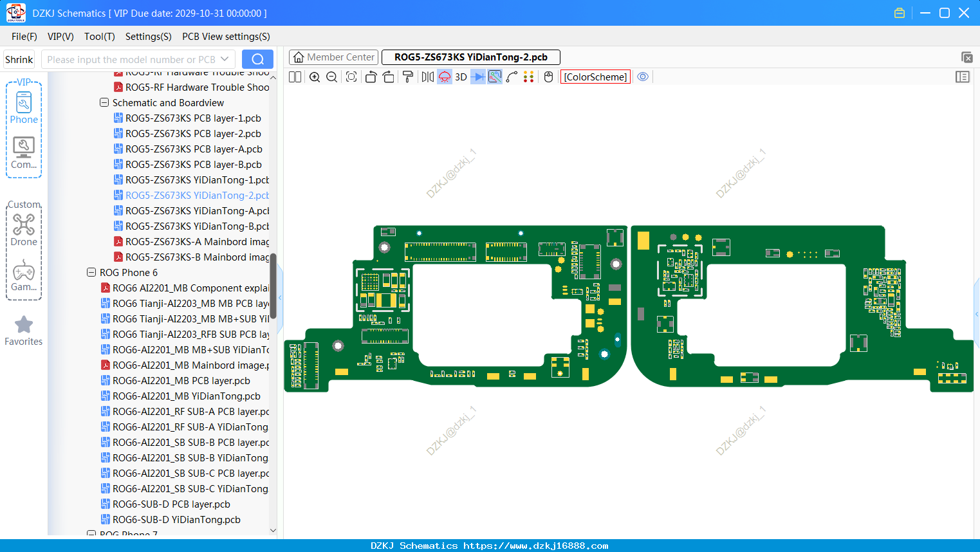Toggle the red dome highlight tool

pyautogui.click(x=445, y=77)
